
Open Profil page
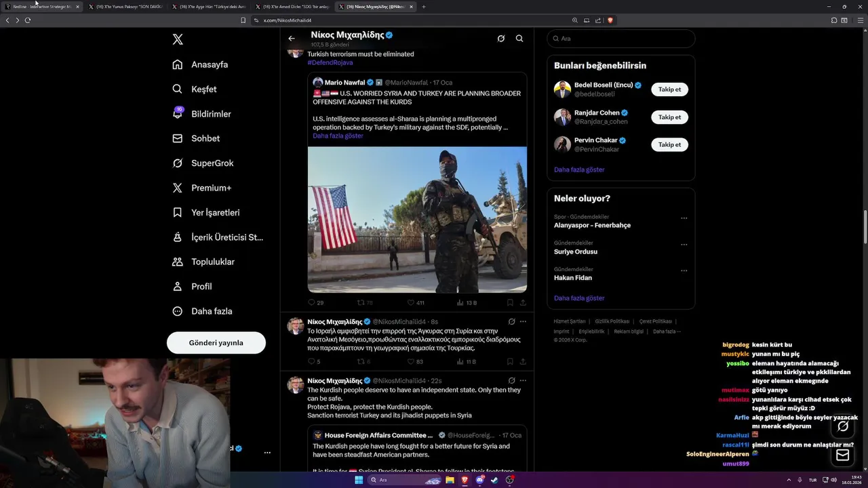(x=192, y=286)
